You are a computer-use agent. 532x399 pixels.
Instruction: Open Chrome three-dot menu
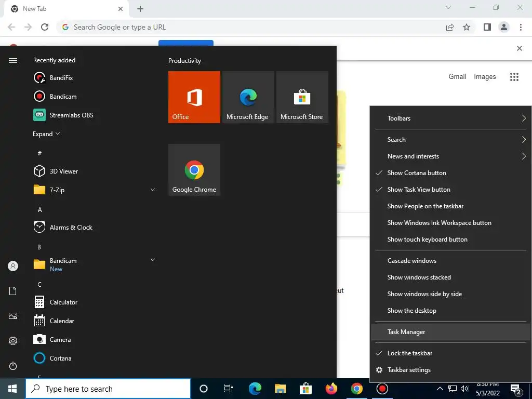point(521,27)
